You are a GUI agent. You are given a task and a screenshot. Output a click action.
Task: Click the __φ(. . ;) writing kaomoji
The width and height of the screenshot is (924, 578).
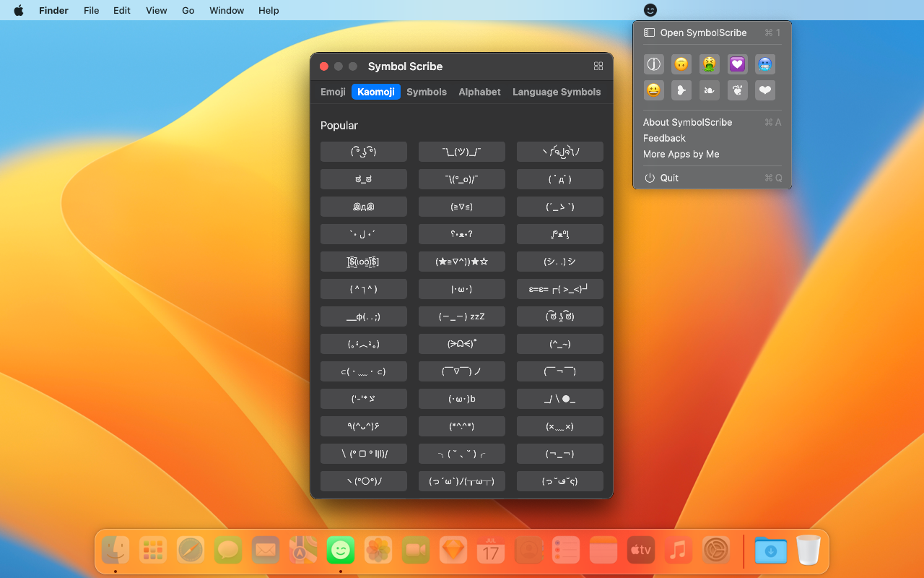[364, 316]
